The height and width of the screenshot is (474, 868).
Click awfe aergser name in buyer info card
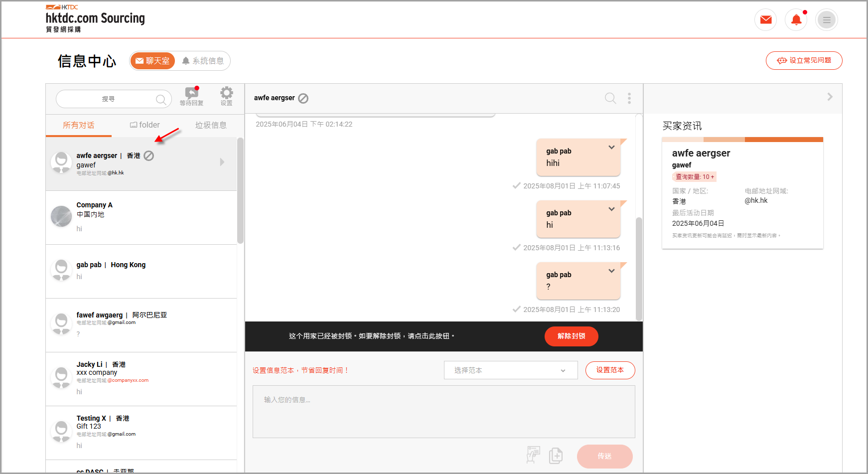pyautogui.click(x=701, y=153)
